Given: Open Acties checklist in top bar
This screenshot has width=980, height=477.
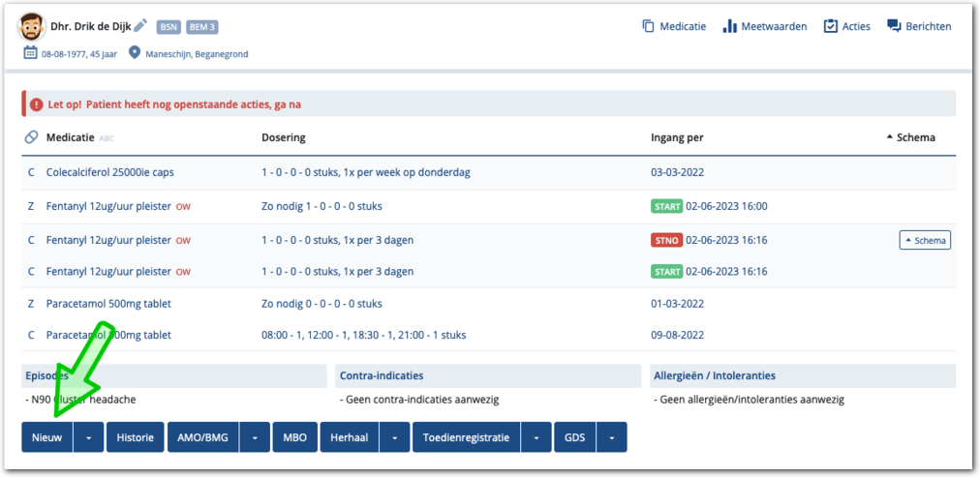Looking at the screenshot, I should (846, 27).
